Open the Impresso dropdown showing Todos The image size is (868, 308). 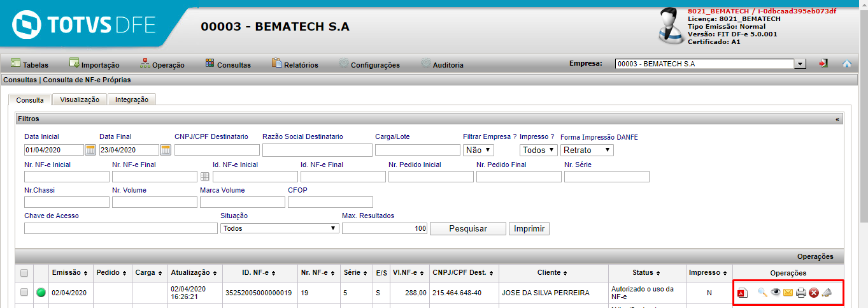539,150
